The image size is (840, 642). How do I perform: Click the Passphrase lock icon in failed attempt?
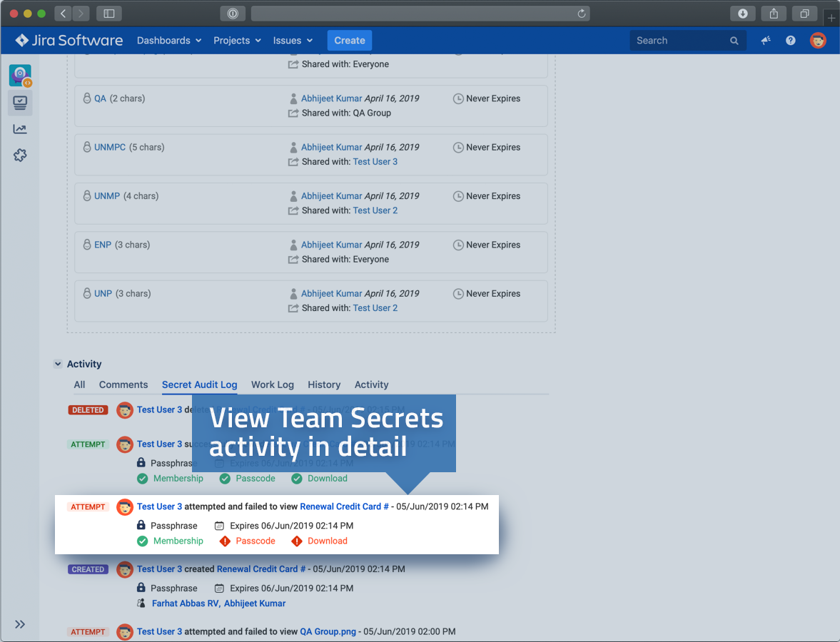(x=141, y=525)
